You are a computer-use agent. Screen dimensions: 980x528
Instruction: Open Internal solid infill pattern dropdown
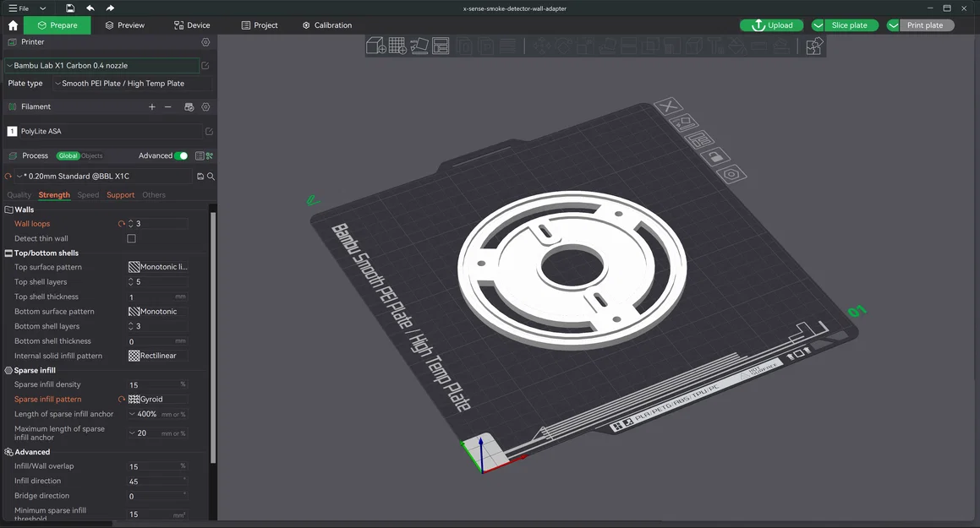pyautogui.click(x=157, y=356)
